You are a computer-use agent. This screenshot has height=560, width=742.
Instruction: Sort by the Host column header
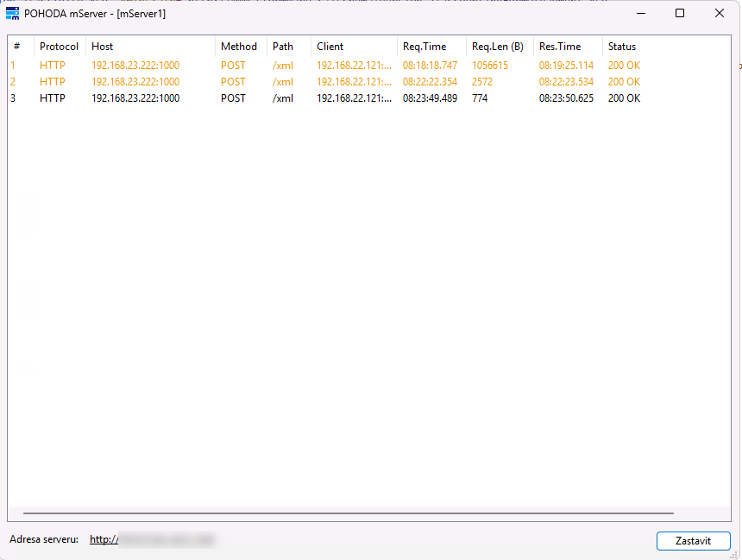click(102, 47)
